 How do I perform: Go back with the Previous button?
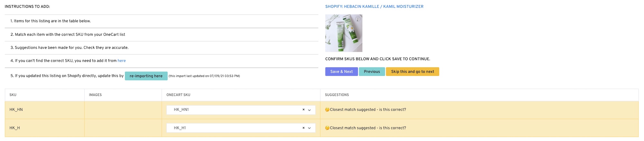coord(372,71)
